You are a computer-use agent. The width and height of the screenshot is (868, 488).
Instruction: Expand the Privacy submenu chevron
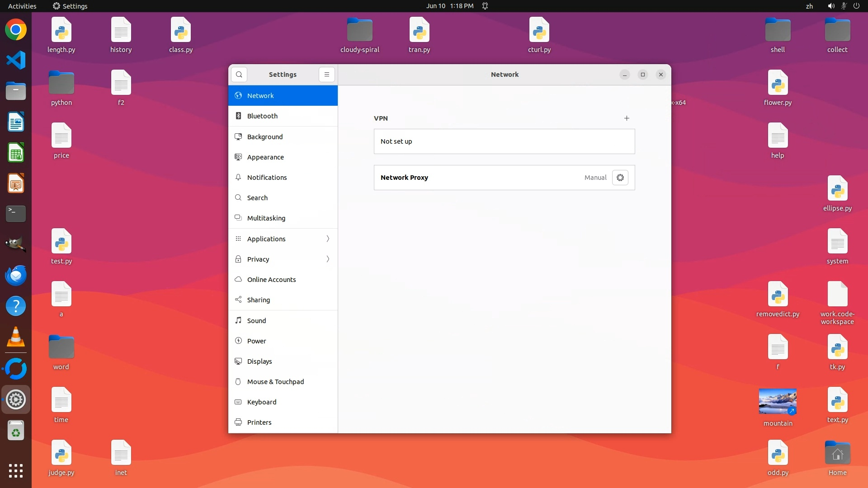pos(328,259)
